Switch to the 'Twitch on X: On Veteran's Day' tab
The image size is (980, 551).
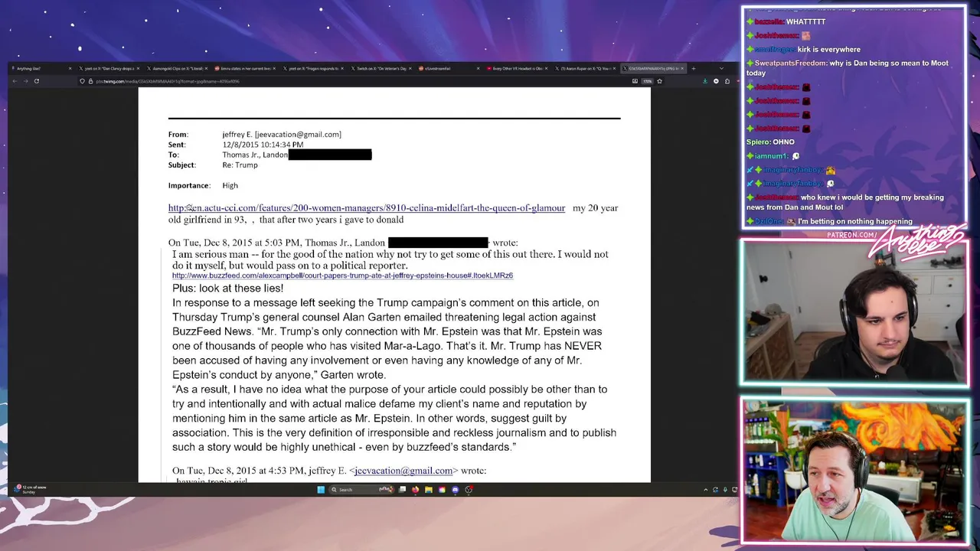(x=380, y=68)
